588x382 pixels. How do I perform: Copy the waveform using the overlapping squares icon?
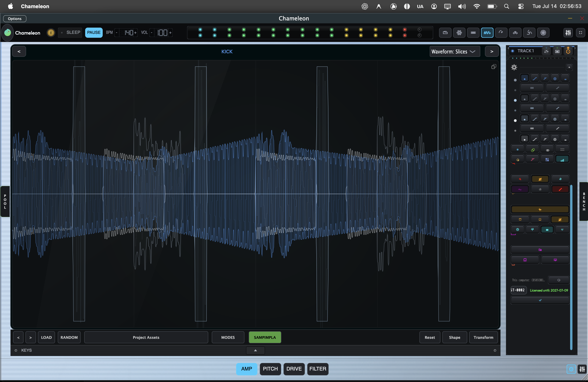(x=493, y=67)
